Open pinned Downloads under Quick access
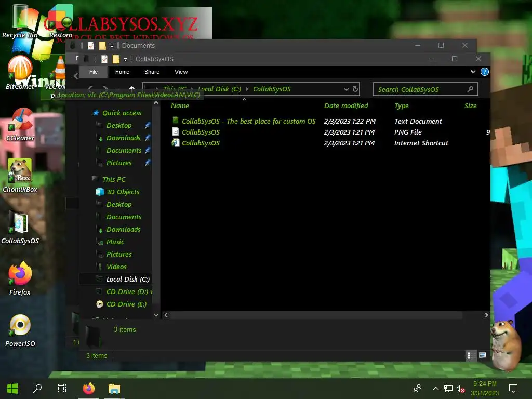Image resolution: width=532 pixels, height=399 pixels. (123, 138)
